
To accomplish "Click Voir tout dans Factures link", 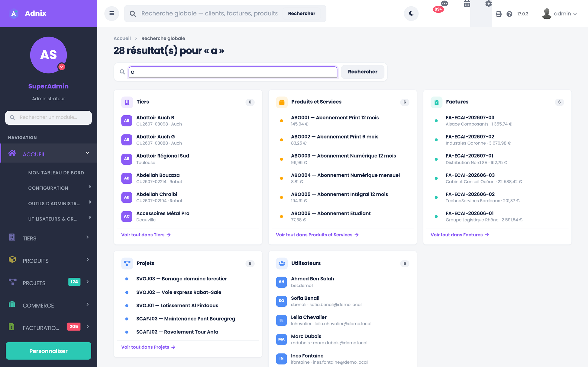I will click(x=460, y=235).
